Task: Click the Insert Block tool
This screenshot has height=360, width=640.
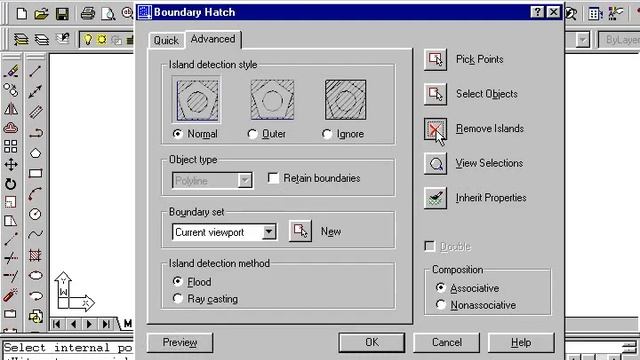Action: [36, 316]
